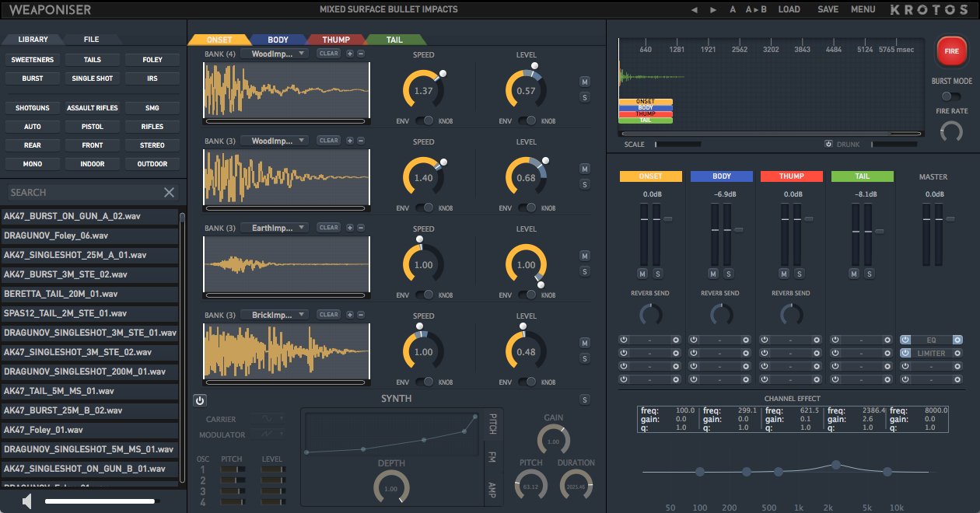
Task: Toggle master LIMITER power button
Action: point(905,353)
